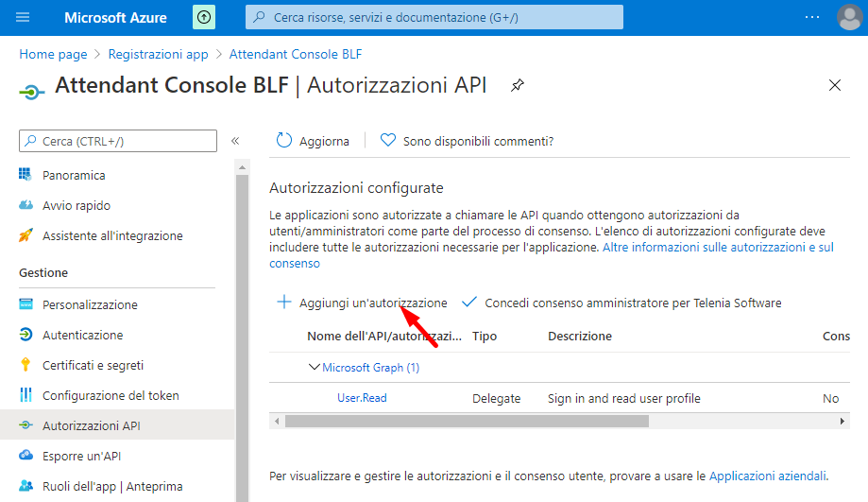Open the user account avatar

[x=850, y=17]
